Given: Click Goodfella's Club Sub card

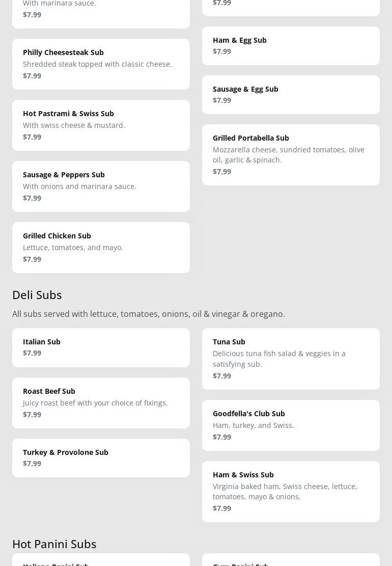Looking at the screenshot, I should coord(291,425).
